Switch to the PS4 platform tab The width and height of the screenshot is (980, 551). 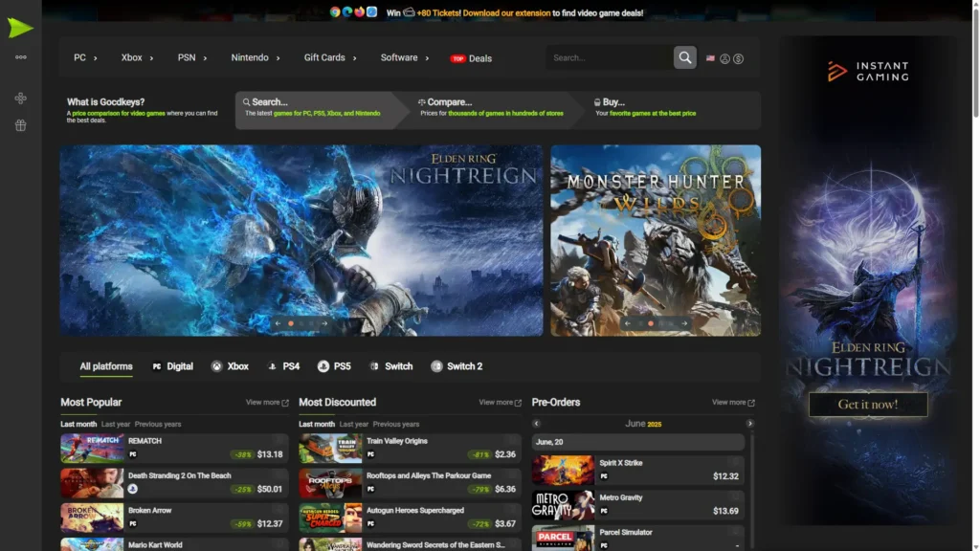(x=283, y=366)
